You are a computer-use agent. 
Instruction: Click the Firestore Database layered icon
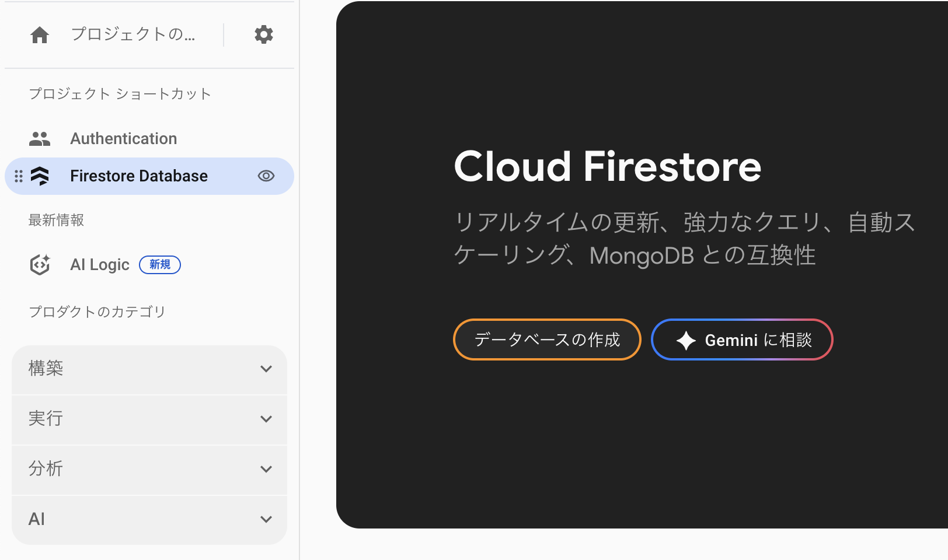40,176
